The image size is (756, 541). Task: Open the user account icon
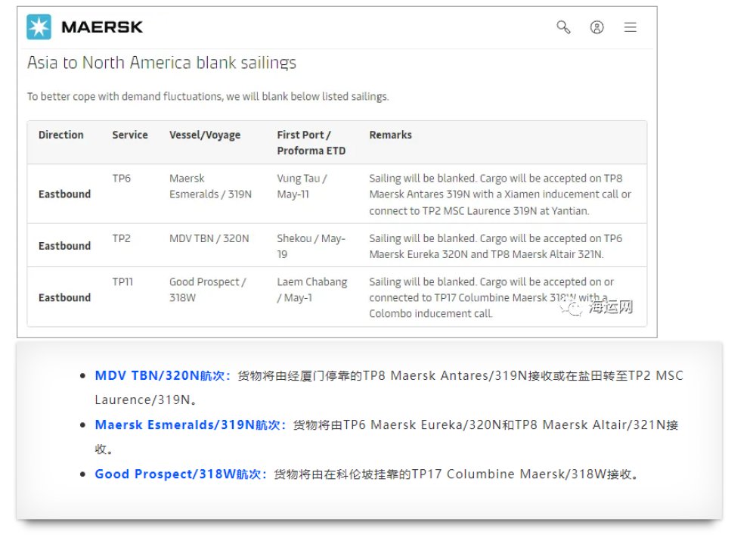coord(597,27)
